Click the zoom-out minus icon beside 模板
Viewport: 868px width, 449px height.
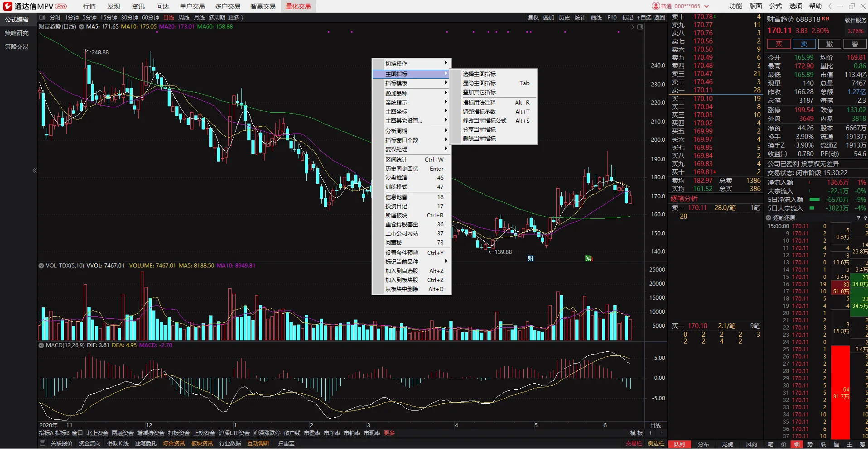click(661, 433)
